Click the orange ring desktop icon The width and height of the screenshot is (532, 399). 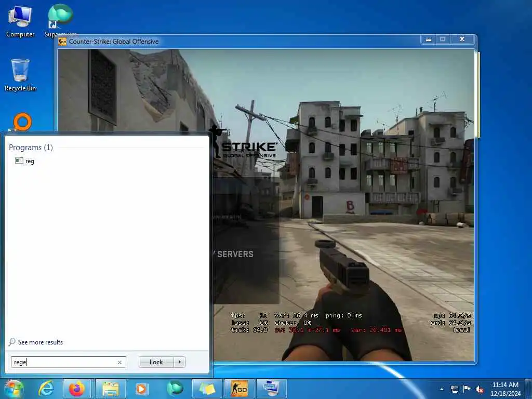click(22, 122)
